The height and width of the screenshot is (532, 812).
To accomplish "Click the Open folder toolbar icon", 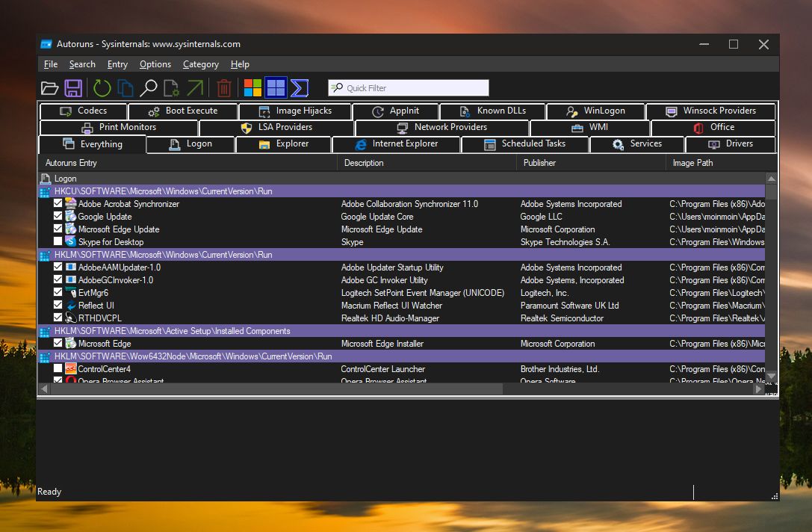I will pos(50,88).
